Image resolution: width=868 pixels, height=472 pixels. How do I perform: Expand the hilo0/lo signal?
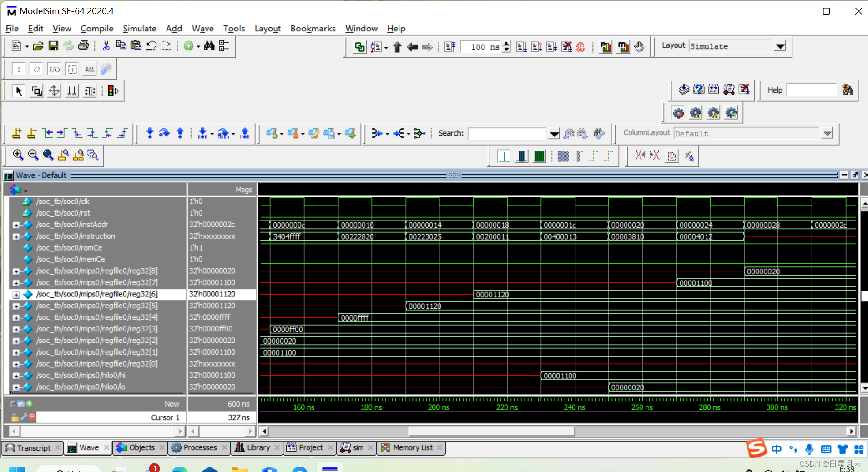coord(16,387)
